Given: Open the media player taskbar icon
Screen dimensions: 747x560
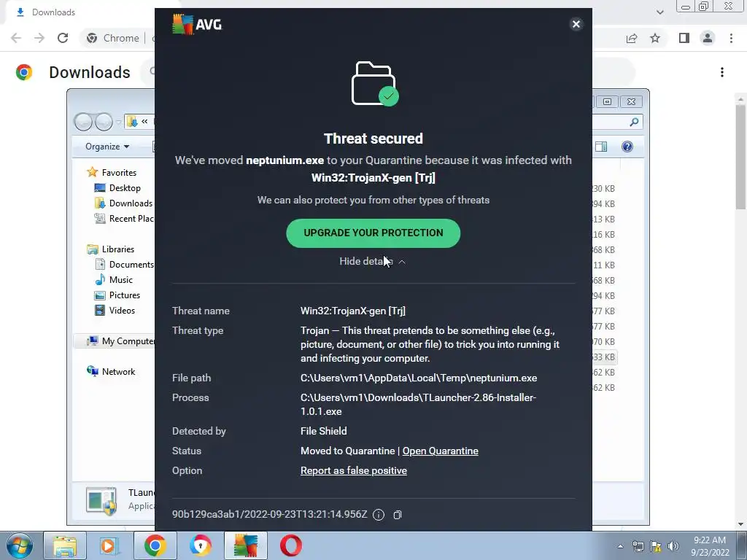Looking at the screenshot, I should tap(109, 545).
